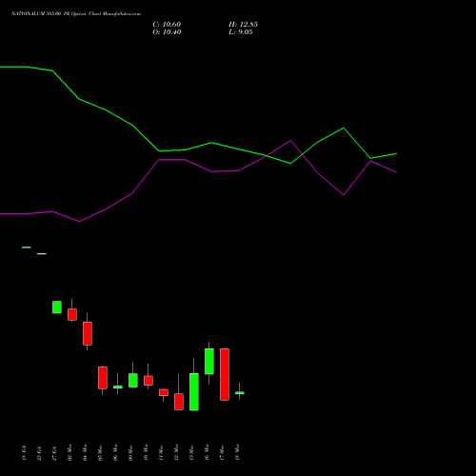Click the '18 Mar' date label
476x476 pixels.
[x=237, y=452]
